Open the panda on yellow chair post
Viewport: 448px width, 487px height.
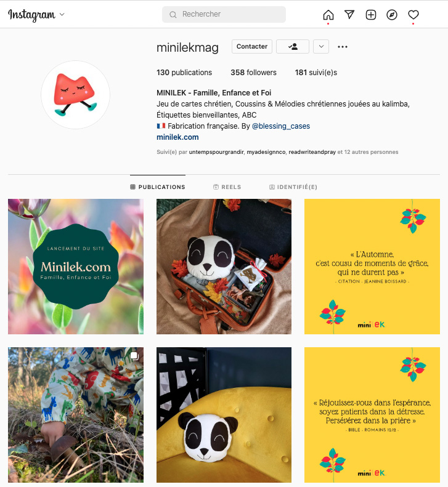224,414
